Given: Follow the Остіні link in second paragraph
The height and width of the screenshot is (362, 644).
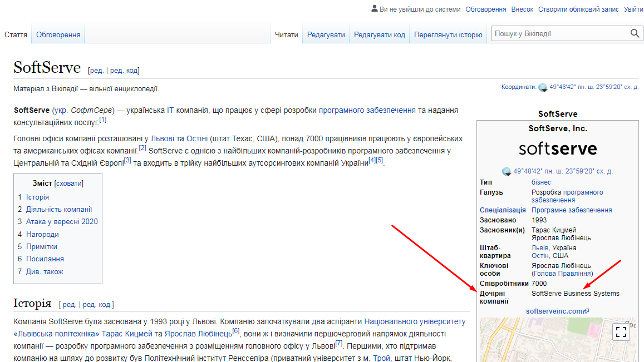Looking at the screenshot, I should coord(197,138).
